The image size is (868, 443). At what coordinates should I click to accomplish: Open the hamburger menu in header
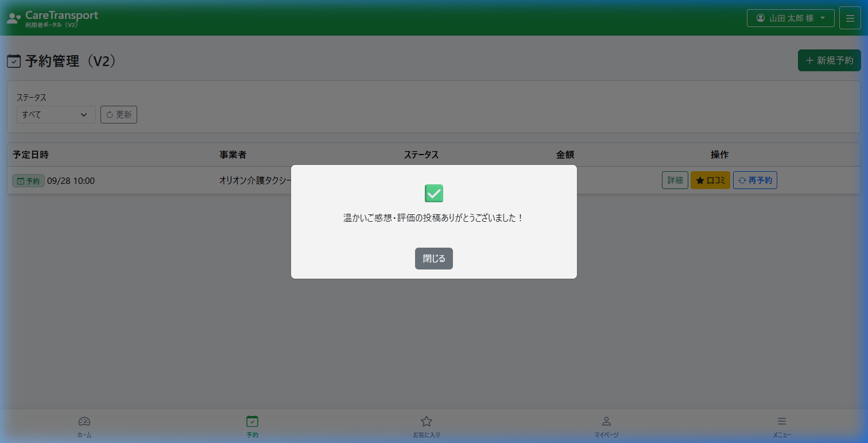click(850, 18)
